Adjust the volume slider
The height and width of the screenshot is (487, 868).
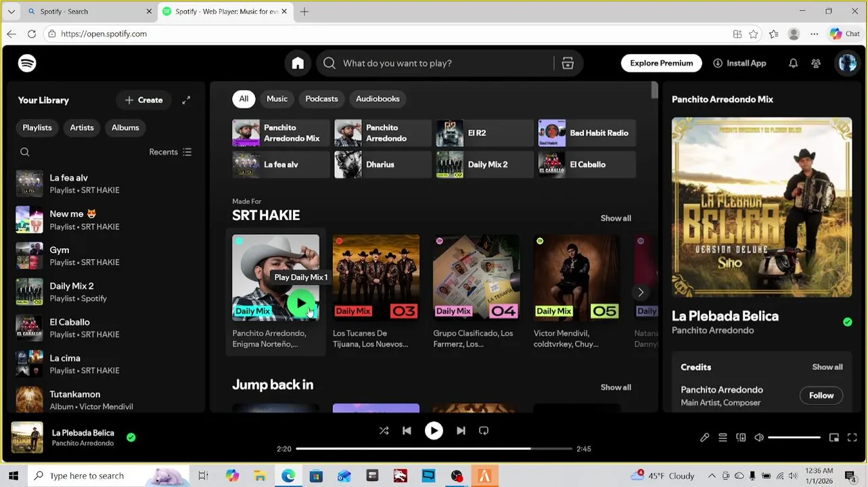click(x=794, y=438)
